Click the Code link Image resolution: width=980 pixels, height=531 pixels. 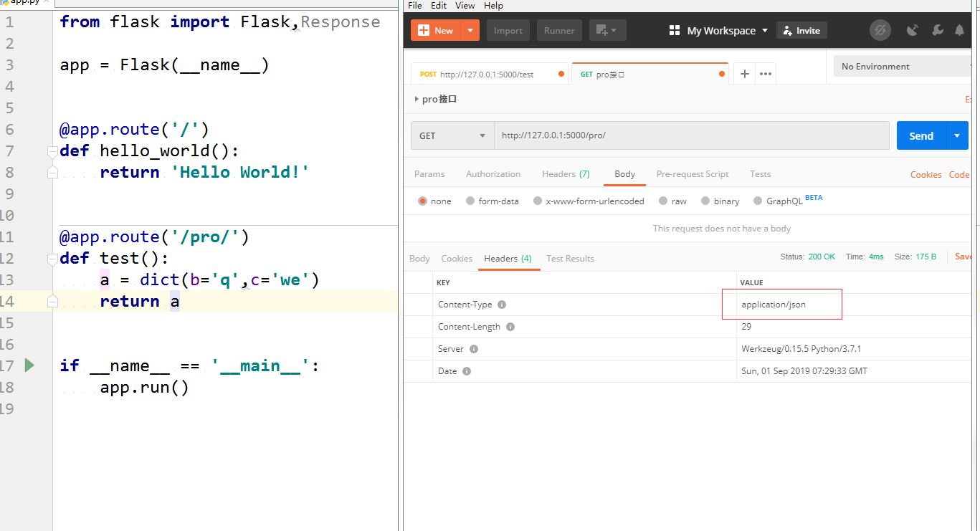tap(959, 175)
